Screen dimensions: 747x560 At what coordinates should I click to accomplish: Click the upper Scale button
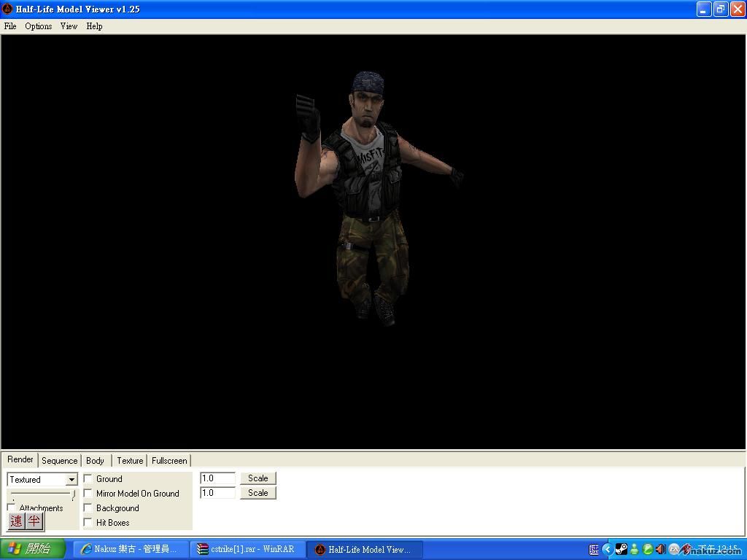[x=258, y=478]
